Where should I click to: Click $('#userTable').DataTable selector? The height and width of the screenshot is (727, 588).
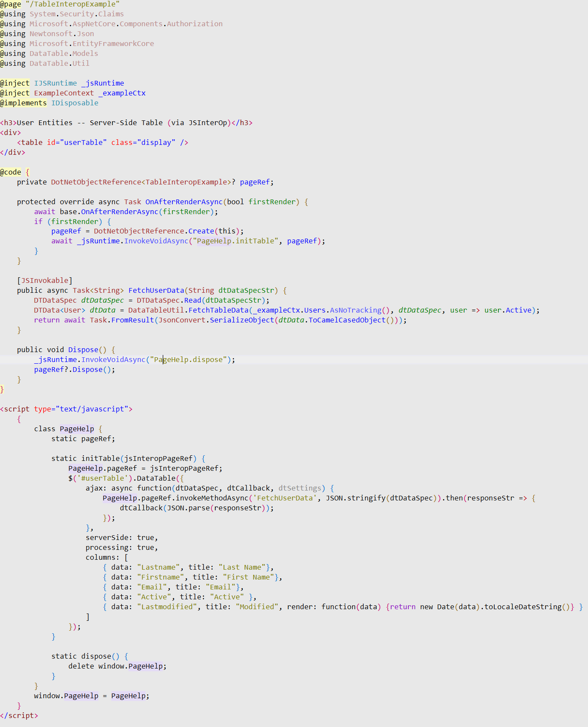coord(122,479)
